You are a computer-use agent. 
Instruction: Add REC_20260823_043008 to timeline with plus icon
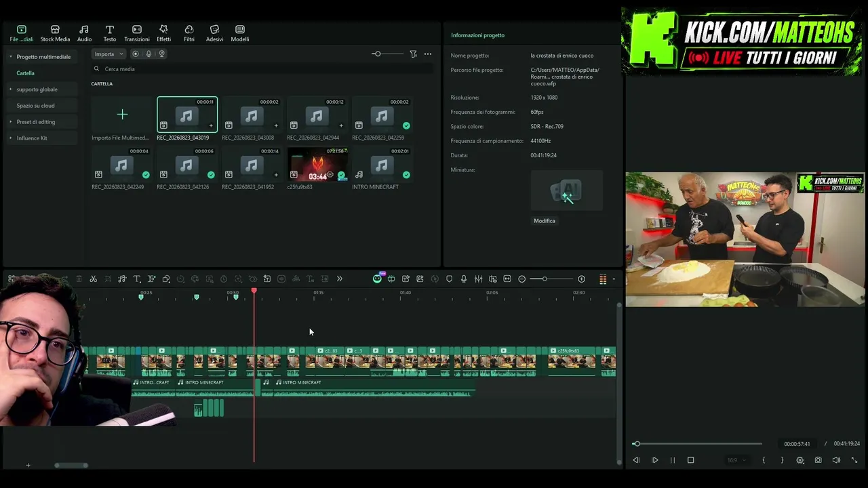click(276, 125)
